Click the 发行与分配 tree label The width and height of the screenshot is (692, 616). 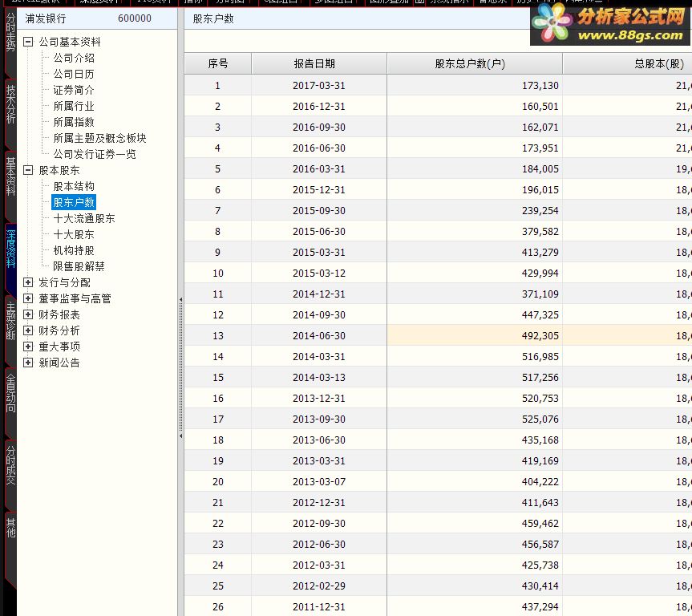(64, 282)
